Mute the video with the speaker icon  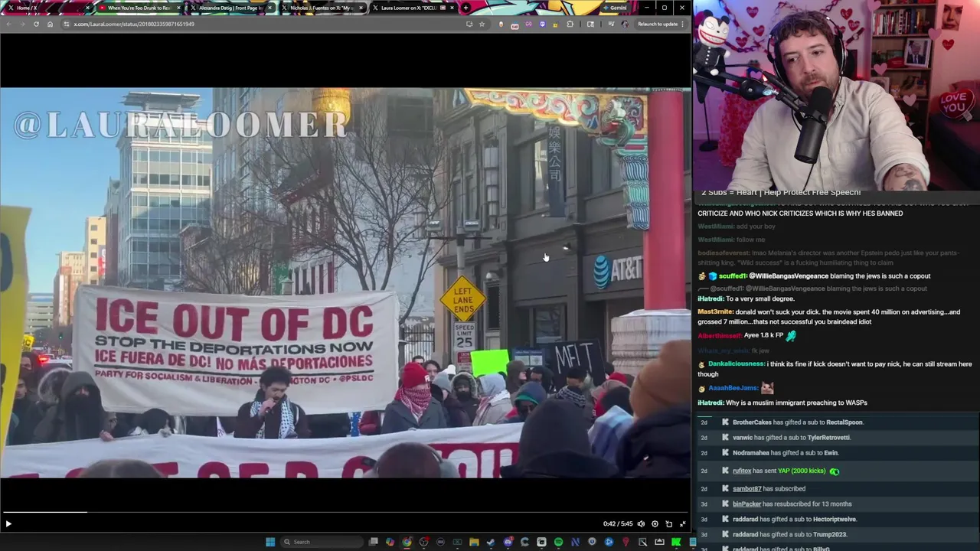(x=641, y=523)
